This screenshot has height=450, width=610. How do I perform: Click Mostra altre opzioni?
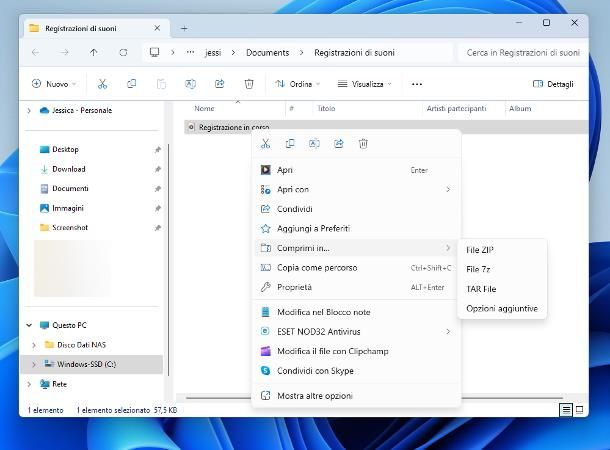[314, 395]
